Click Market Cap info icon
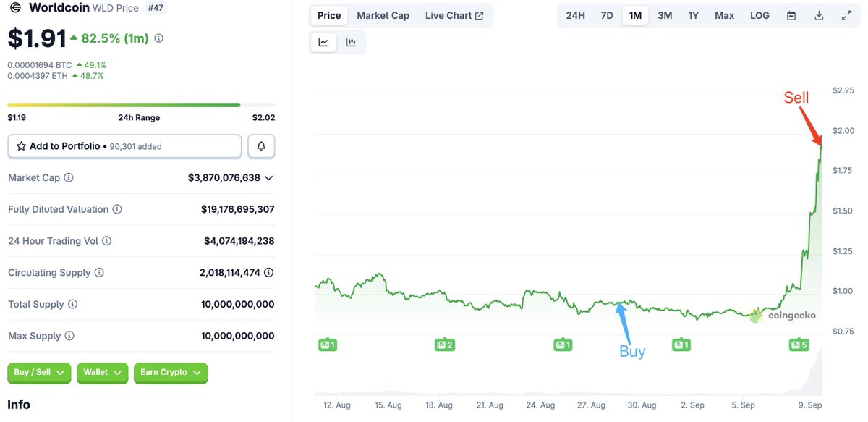 pyautogui.click(x=69, y=177)
